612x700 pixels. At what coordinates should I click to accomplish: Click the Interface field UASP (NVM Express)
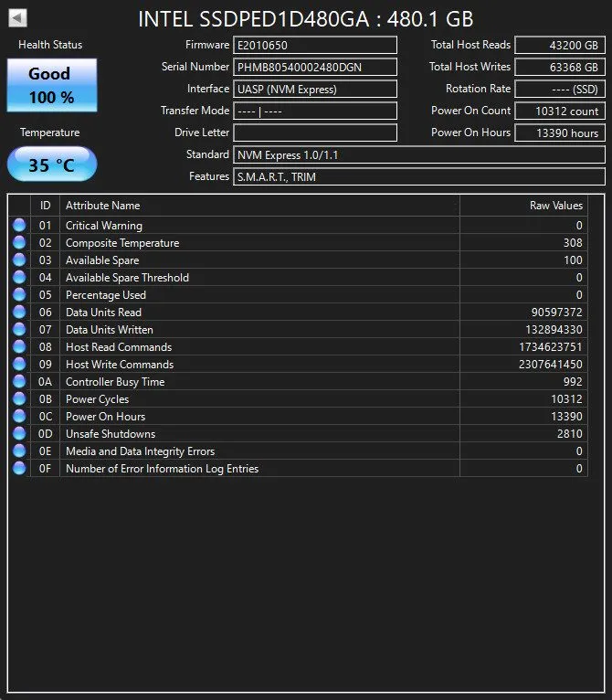click(315, 89)
